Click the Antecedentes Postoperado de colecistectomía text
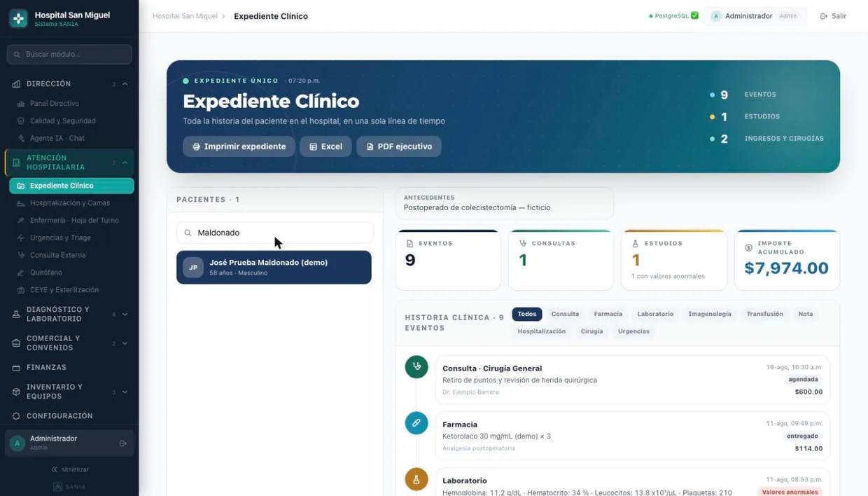Viewport: 868px width, 496px height. point(477,207)
